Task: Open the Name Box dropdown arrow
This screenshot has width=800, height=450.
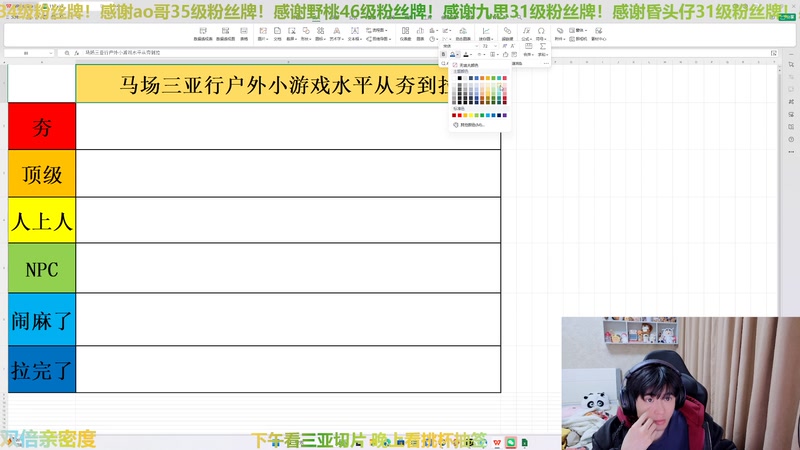Action: point(51,53)
